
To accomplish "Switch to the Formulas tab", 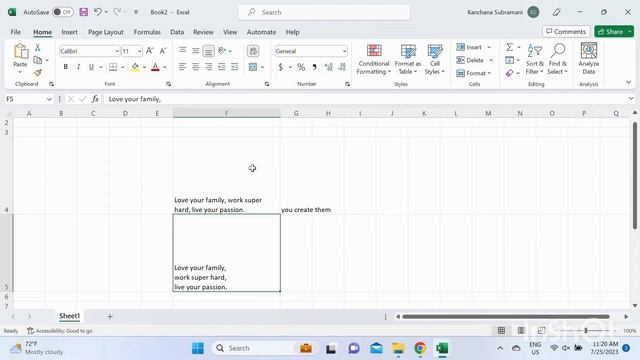I will [147, 32].
